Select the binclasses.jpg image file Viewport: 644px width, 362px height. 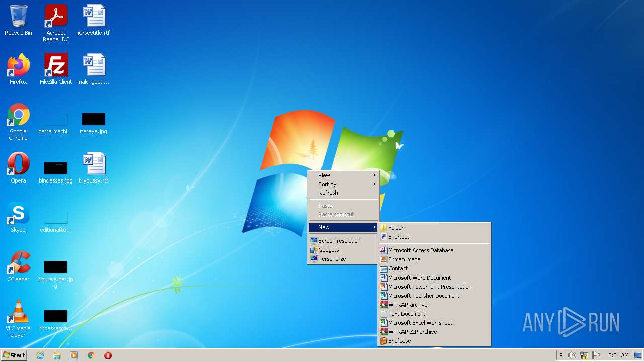(x=56, y=172)
